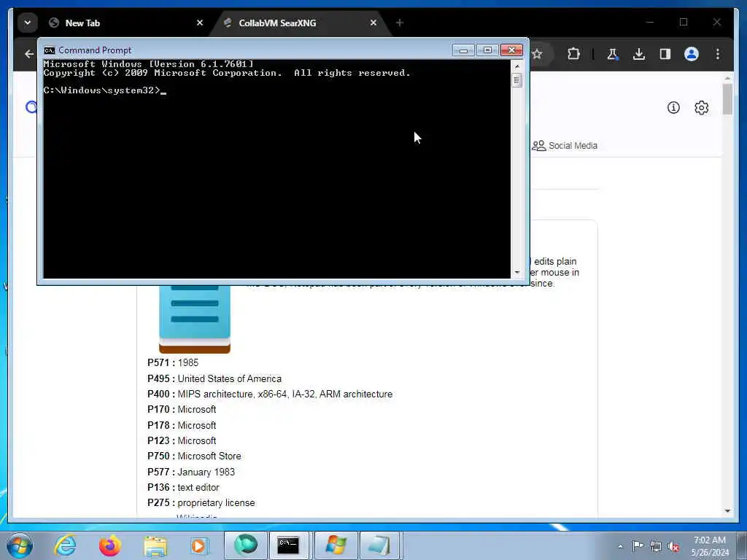Image resolution: width=747 pixels, height=560 pixels.
Task: Open Action Center flag in tray
Action: pos(638,545)
